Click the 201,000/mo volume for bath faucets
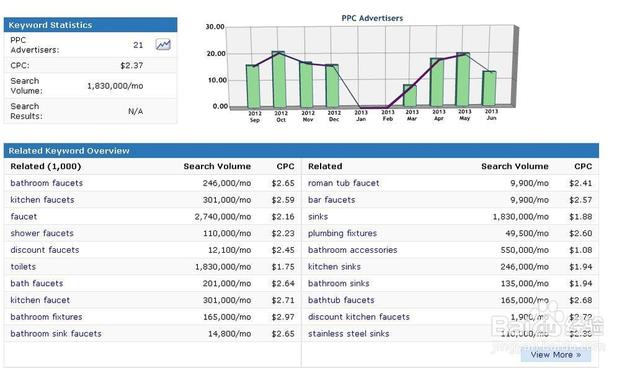Screen dimensions: 640x368 click(227, 284)
